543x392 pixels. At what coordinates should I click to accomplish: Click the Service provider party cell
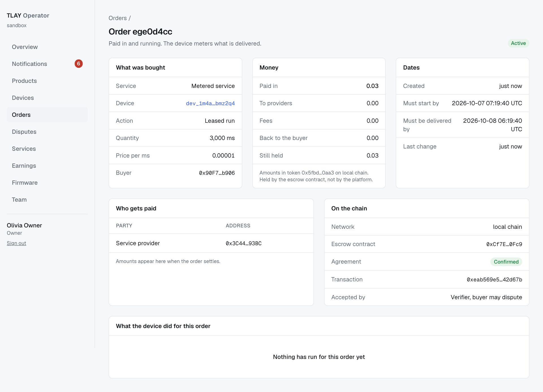[x=138, y=243]
